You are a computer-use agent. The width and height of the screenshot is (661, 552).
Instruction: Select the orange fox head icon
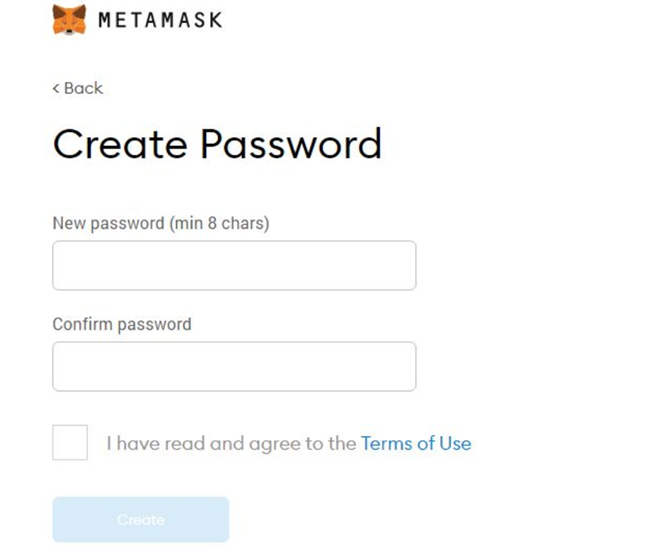pos(69,19)
